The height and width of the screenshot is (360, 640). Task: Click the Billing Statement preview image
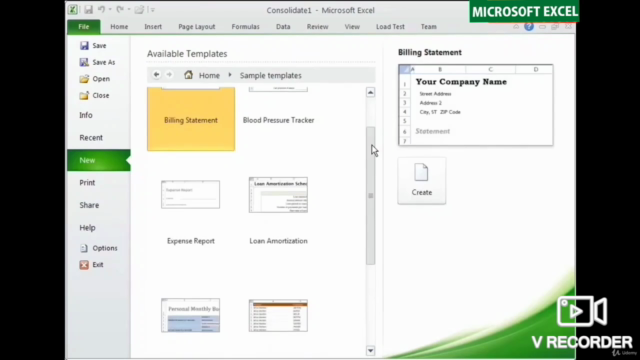click(476, 105)
